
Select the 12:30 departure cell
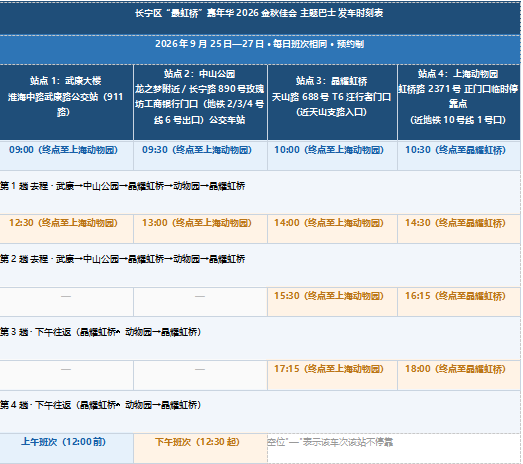(66, 229)
